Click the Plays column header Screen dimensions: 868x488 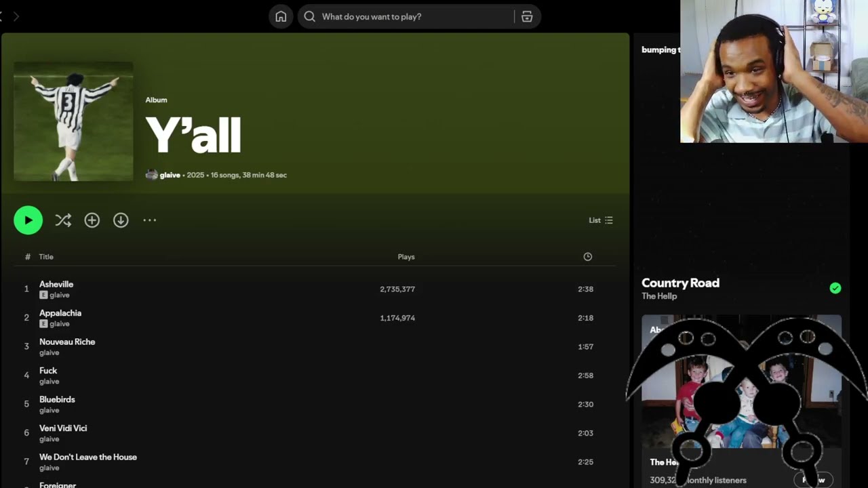coord(406,257)
